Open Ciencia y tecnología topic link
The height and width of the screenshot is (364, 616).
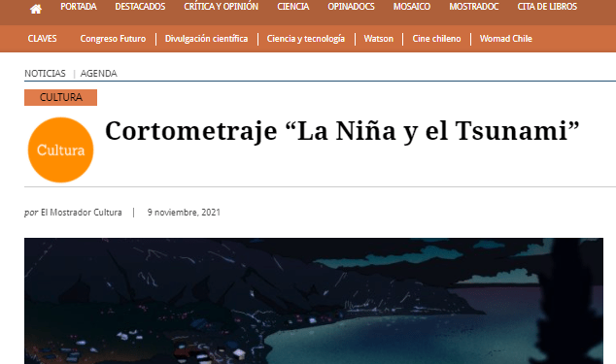pyautogui.click(x=306, y=39)
